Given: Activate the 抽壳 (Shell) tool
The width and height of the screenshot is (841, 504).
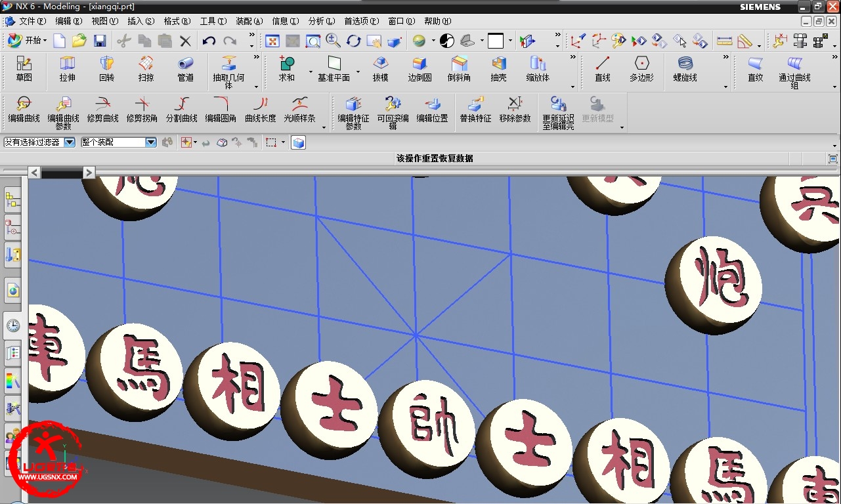Looking at the screenshot, I should point(498,70).
